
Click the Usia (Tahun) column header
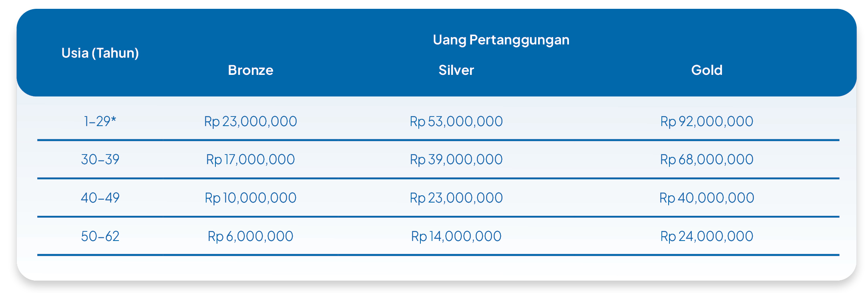tap(100, 53)
